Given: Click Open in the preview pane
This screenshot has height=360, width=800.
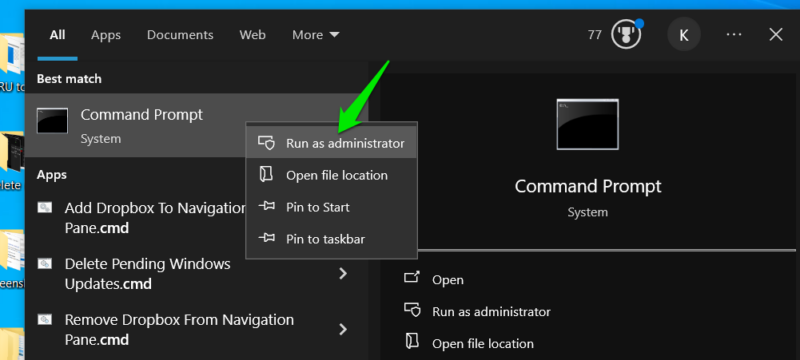Looking at the screenshot, I should pos(447,280).
